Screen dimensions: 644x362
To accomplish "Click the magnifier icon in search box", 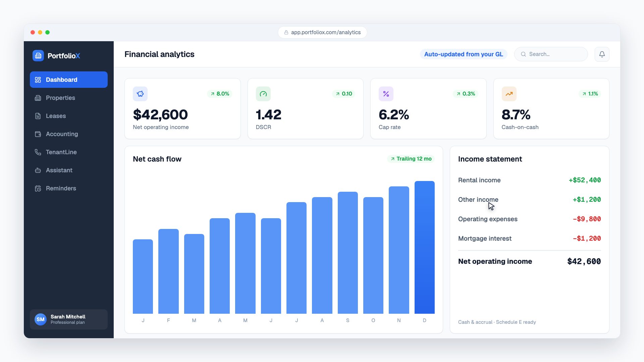I will [x=523, y=54].
